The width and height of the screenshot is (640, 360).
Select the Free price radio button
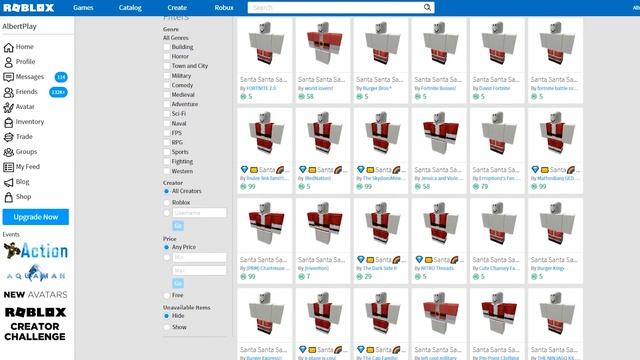[x=167, y=295]
